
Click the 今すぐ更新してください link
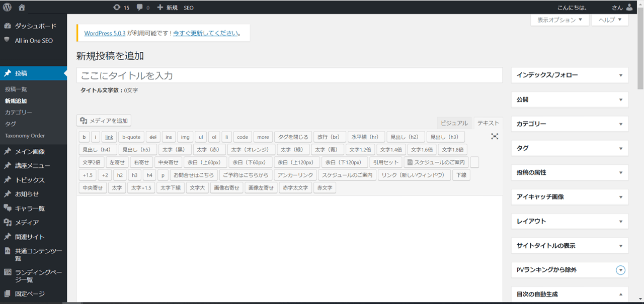tap(205, 33)
